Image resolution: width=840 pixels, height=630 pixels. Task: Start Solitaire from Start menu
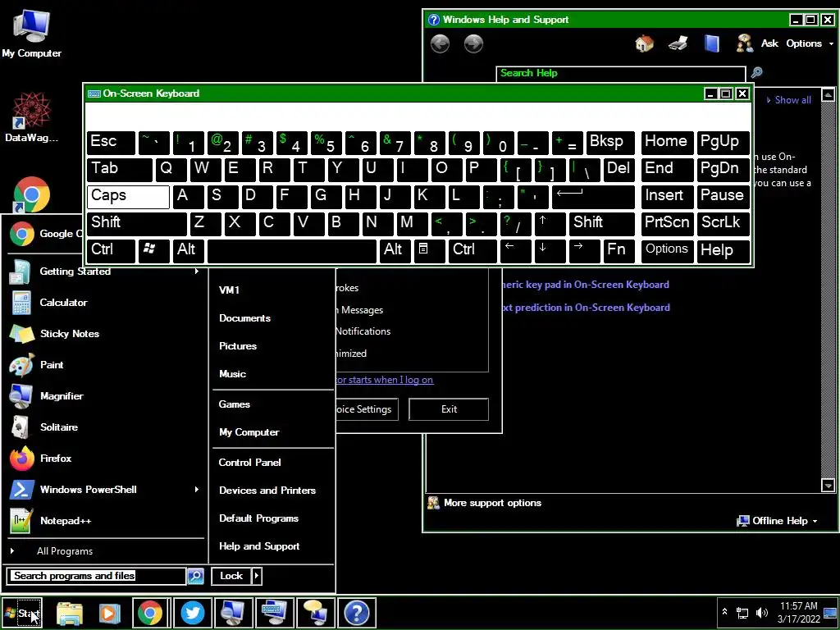pos(58,427)
